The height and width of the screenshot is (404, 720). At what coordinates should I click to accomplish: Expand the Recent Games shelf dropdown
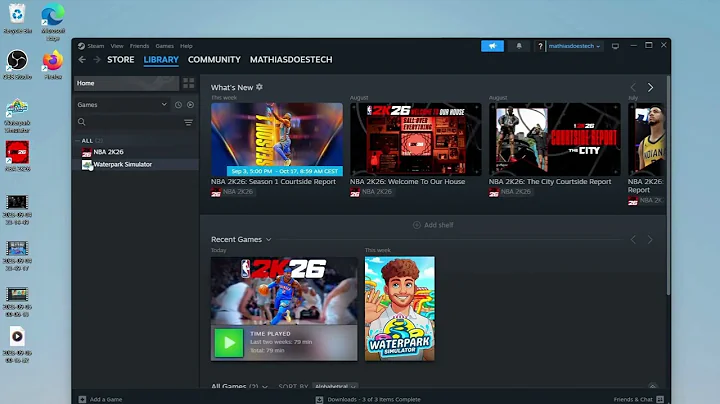(269, 240)
